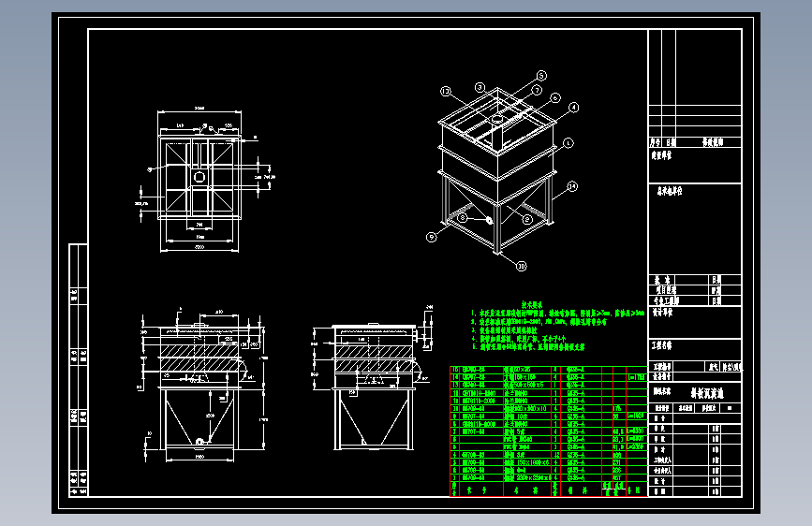Select balloon 3 above the tank top
Viewport: 812px width, 526px height.
[x=480, y=87]
